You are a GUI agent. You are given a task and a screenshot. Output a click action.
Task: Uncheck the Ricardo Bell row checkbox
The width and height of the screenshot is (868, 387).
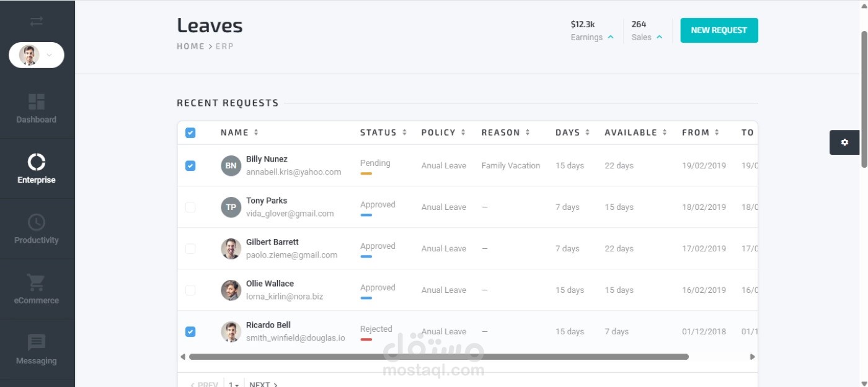(x=190, y=332)
